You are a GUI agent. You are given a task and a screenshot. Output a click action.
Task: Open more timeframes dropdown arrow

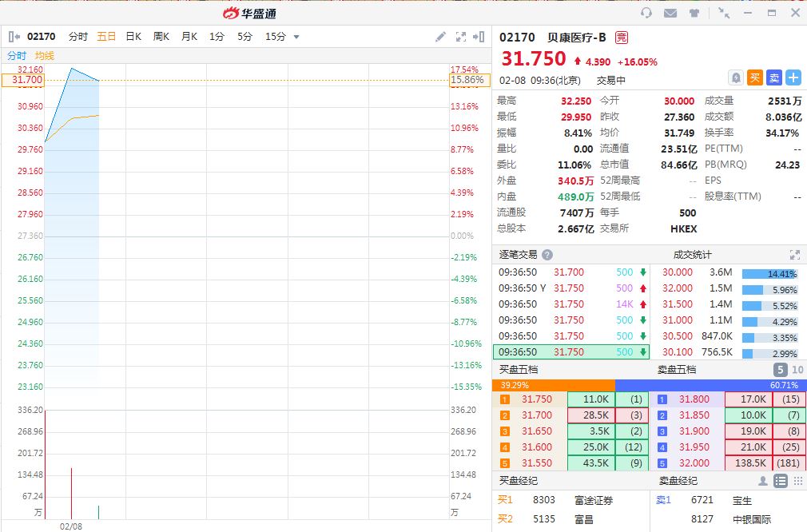296,37
